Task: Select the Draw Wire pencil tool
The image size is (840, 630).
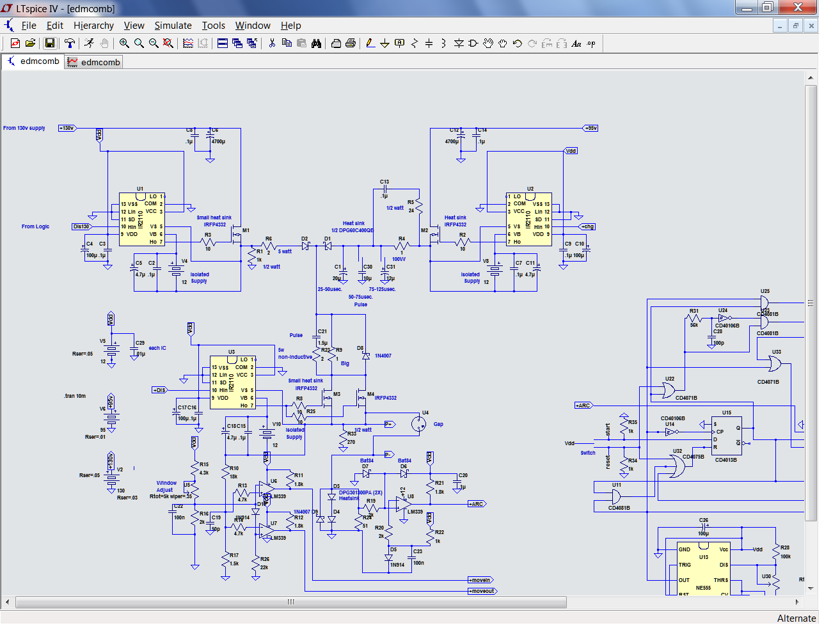Action: [x=370, y=43]
